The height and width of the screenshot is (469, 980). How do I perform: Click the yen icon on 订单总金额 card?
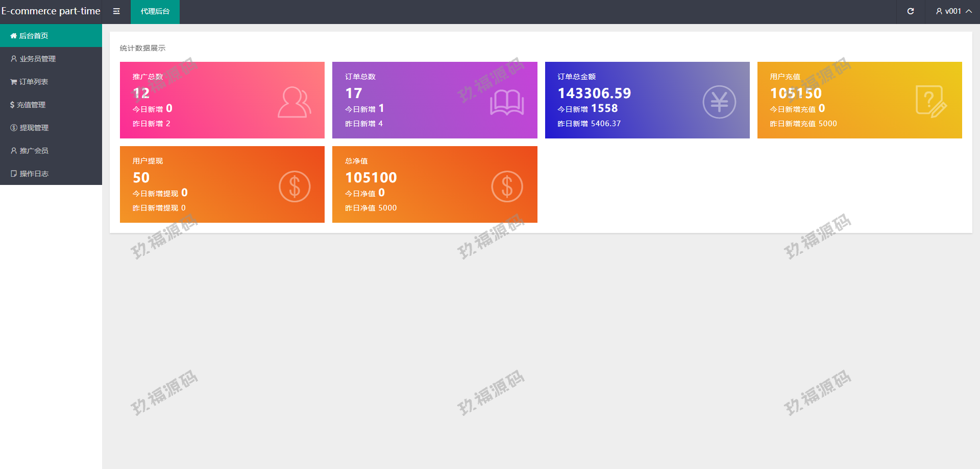(719, 102)
